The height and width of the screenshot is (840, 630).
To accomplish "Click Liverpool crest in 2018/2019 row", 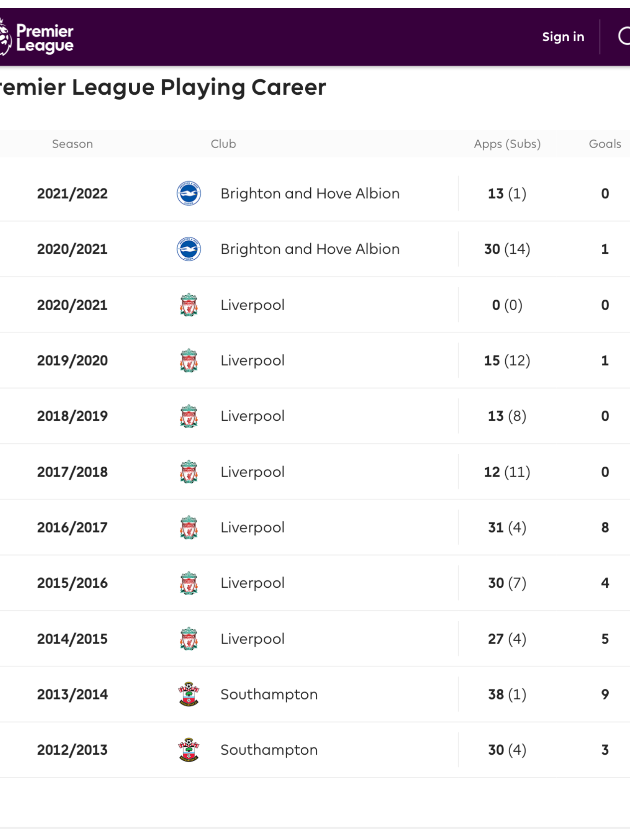I will pos(189,416).
